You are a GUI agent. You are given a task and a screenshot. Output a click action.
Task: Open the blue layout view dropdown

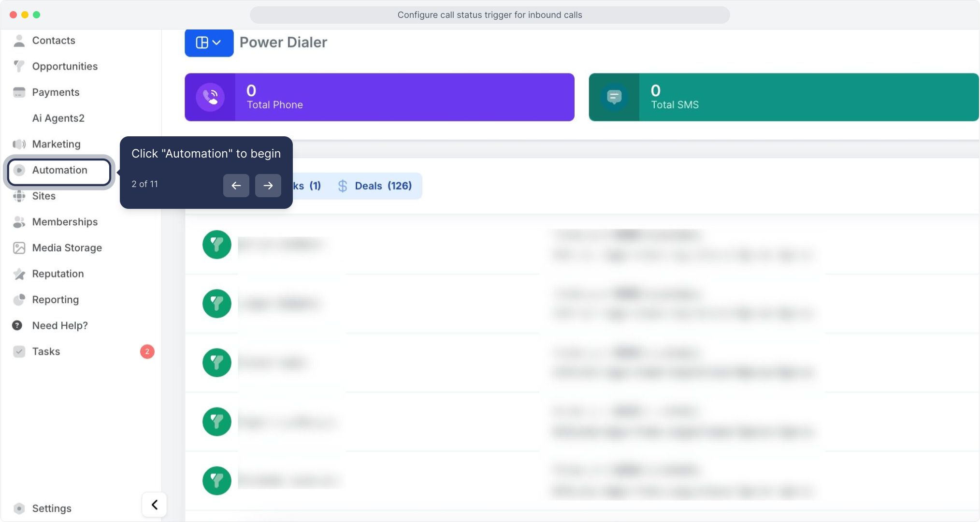[209, 43]
